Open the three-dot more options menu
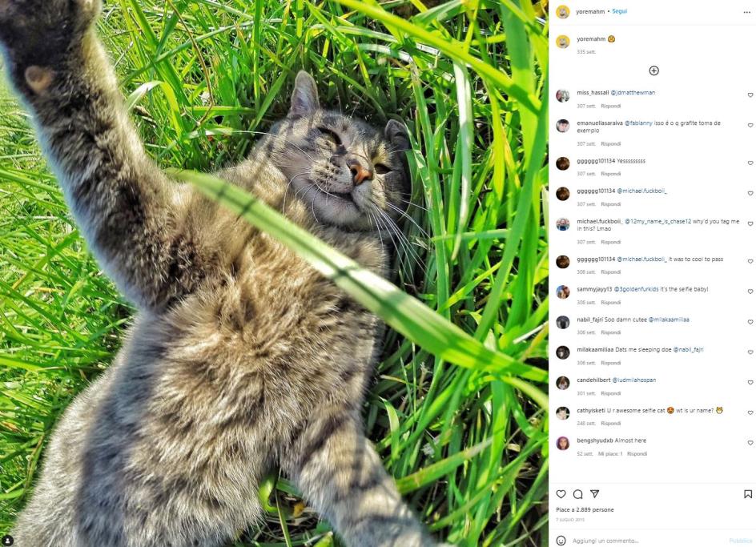Image resolution: width=756 pixels, height=547 pixels. click(x=747, y=12)
